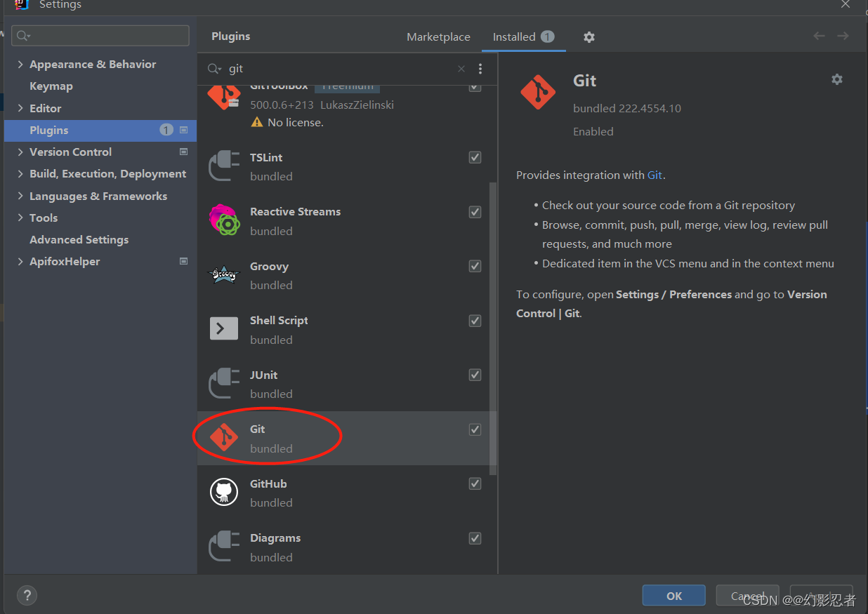This screenshot has width=868, height=614.
Task: Click the GitHub plugin icon
Action: (224, 491)
